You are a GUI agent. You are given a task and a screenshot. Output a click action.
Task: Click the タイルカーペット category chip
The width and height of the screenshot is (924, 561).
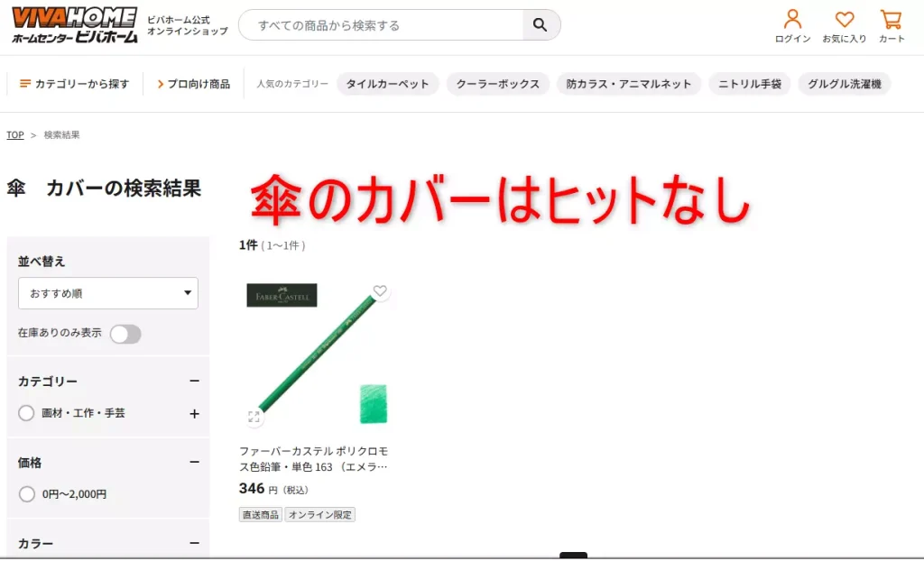point(387,83)
